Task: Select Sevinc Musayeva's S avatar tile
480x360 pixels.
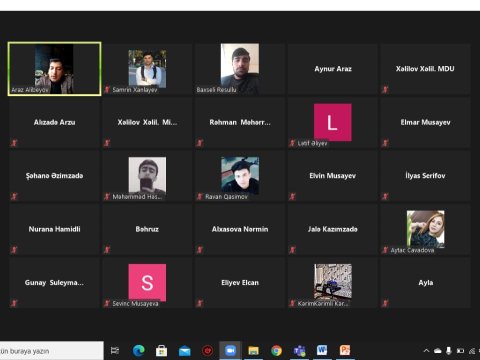Action: pyautogui.click(x=147, y=283)
